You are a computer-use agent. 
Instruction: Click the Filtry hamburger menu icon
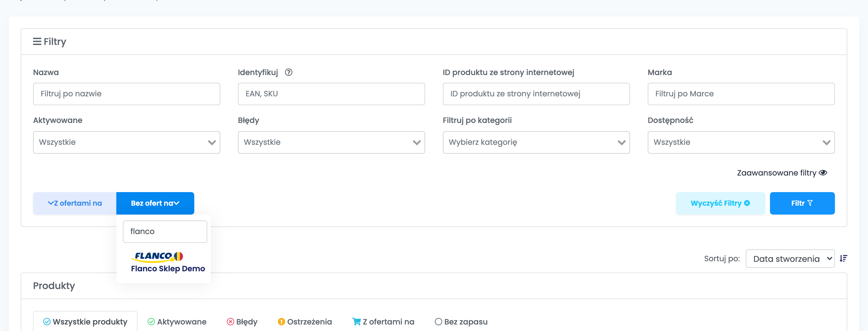click(x=37, y=41)
